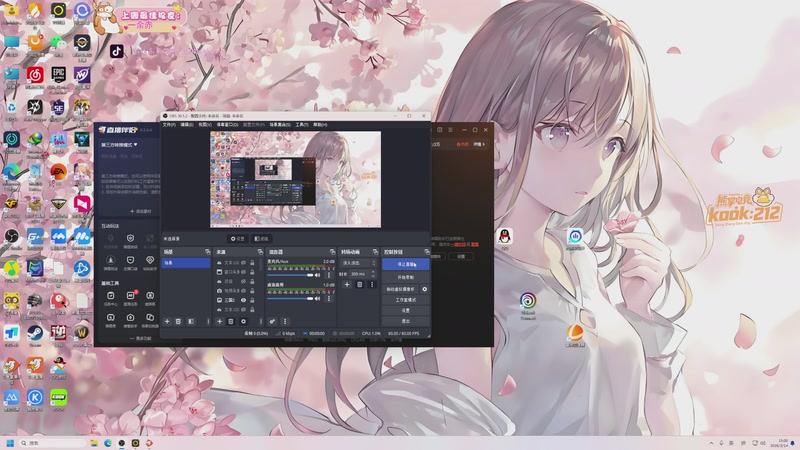
Task: Open the transition properties three-dot menu
Action: pos(371,285)
